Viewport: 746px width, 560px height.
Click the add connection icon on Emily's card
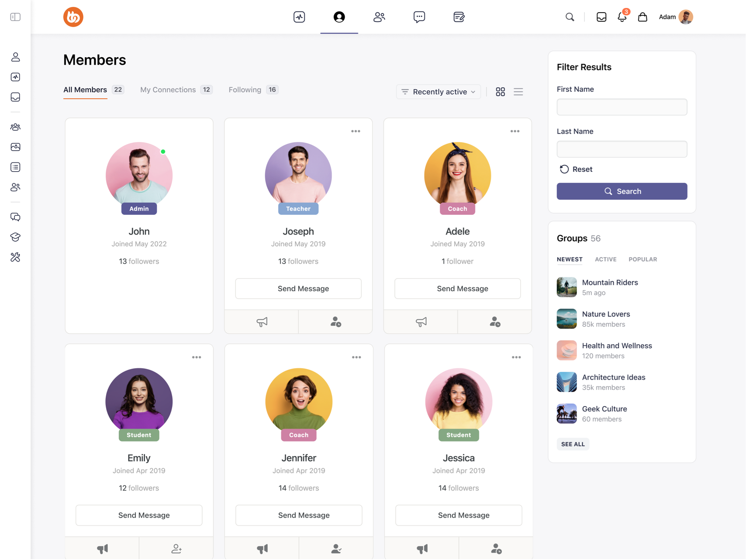(176, 549)
